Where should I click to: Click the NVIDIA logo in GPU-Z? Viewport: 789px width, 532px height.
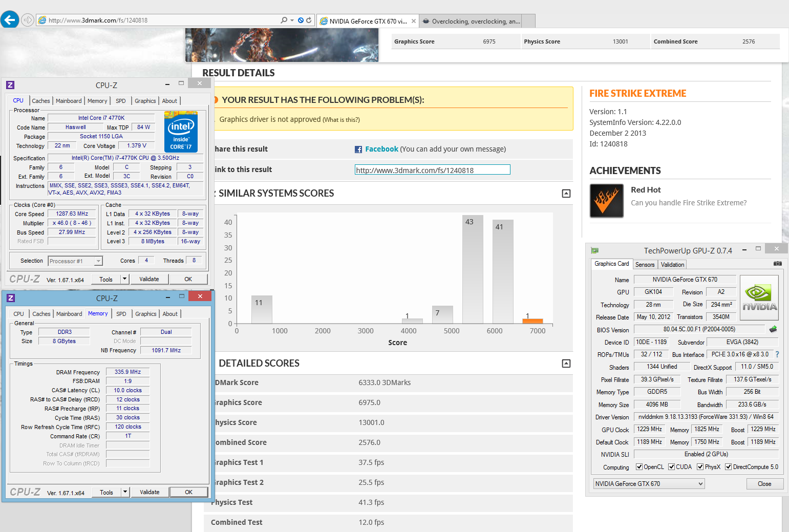(x=759, y=298)
